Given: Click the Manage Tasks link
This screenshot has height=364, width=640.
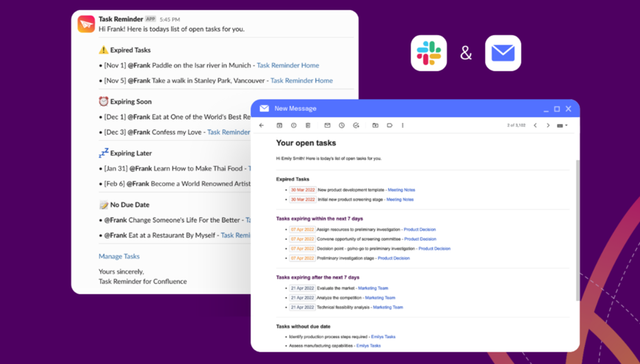Looking at the screenshot, I should pos(119,256).
